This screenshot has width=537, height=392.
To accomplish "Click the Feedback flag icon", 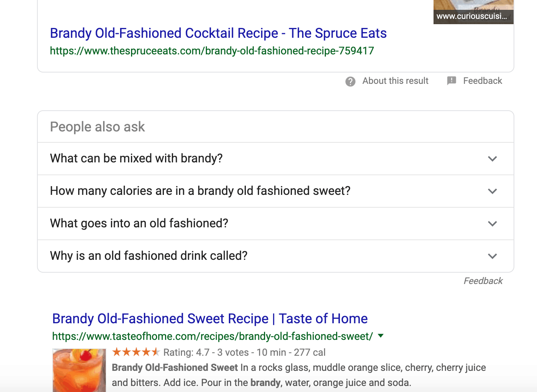I will [x=452, y=81].
